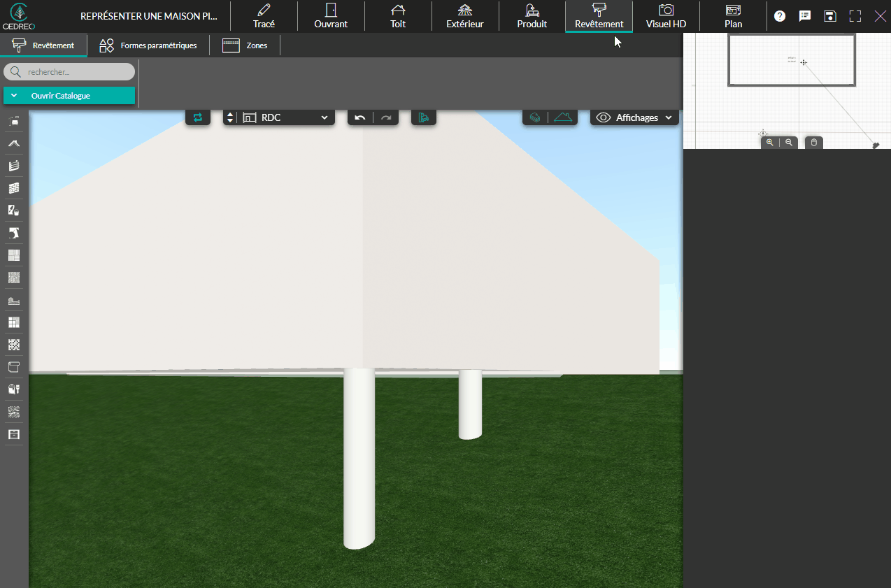Open the Toit roof tab
This screenshot has height=588, width=891.
coord(398,16)
